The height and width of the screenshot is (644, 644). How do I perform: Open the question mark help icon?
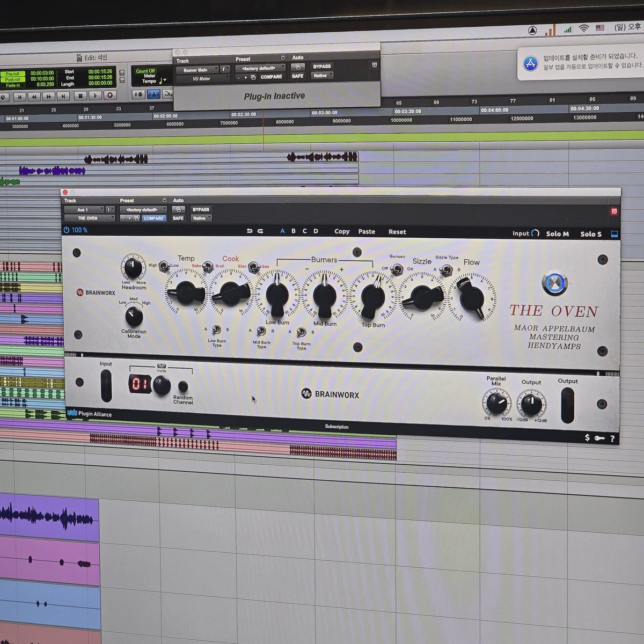click(612, 439)
